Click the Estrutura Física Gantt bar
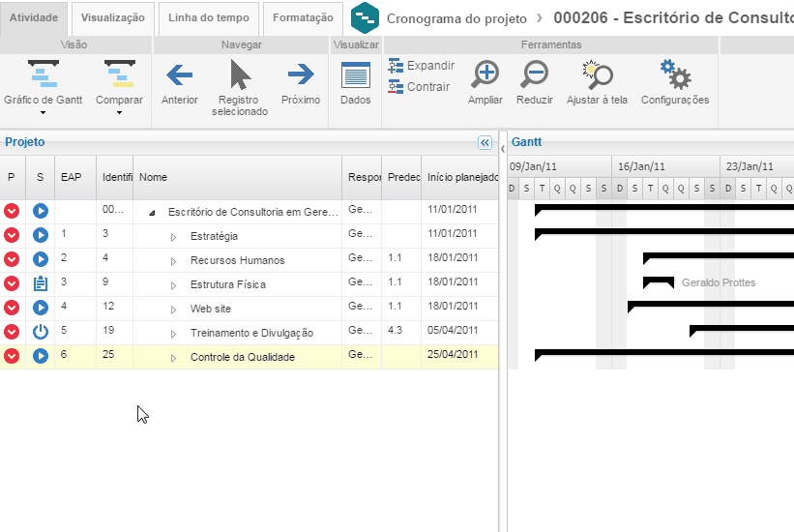The height and width of the screenshot is (532, 794). [658, 282]
